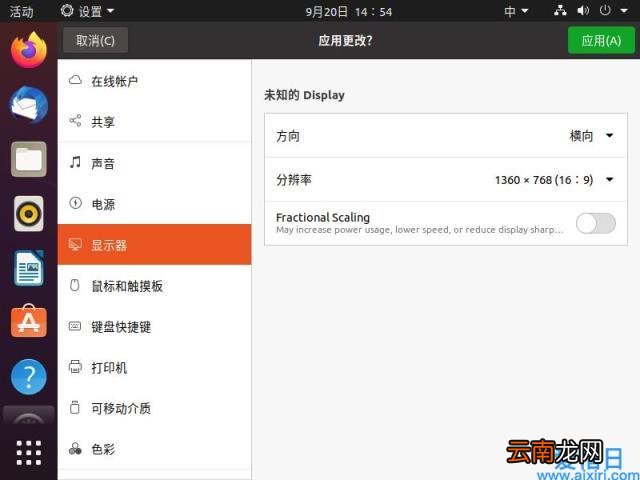Click the network icon in top bar
Image resolution: width=640 pixels, height=480 pixels.
click(x=560, y=11)
